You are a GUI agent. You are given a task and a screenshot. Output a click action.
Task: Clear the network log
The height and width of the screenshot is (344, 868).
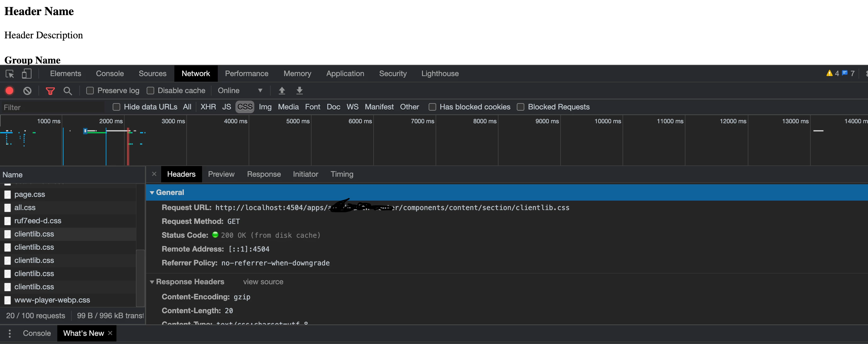[27, 91]
